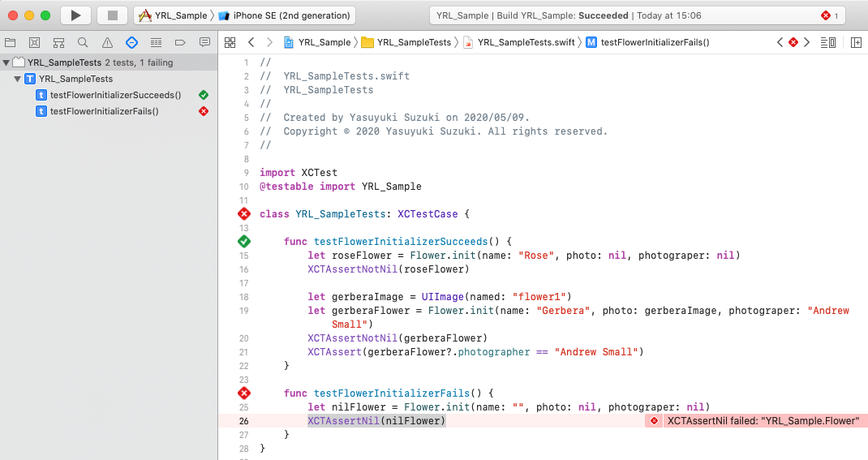Run the project with the Play button
Viewport: 868px width, 460px height.
click(x=75, y=15)
